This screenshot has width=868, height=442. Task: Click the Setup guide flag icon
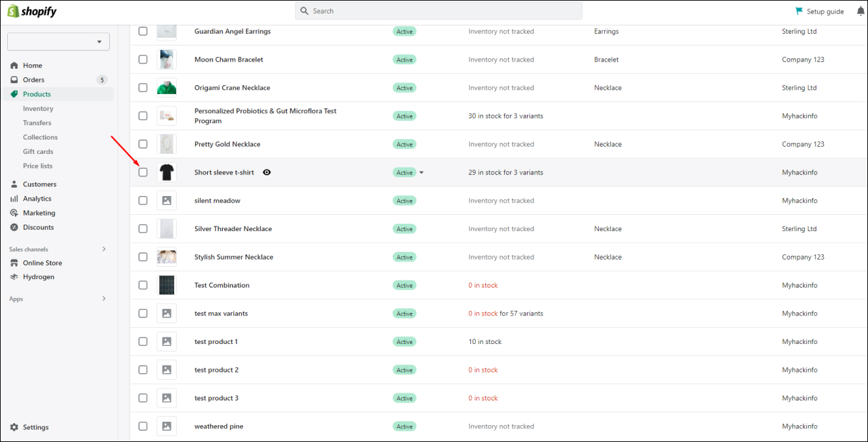[x=799, y=11]
